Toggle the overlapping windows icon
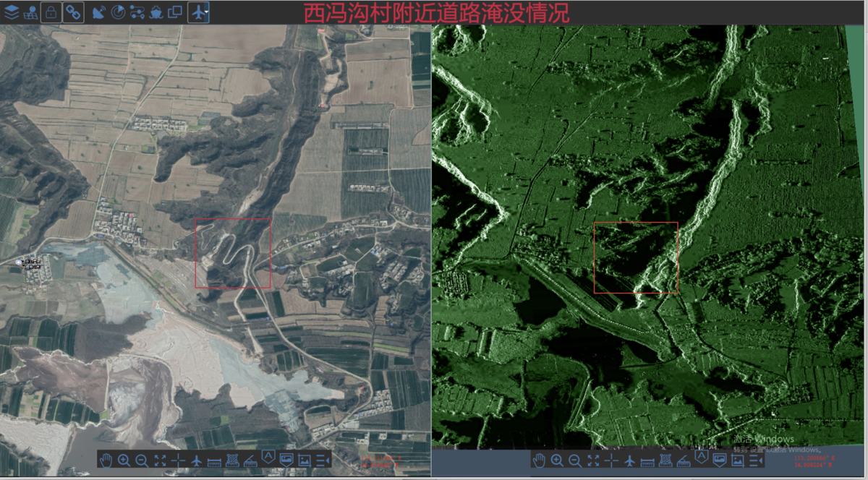 coord(174,12)
